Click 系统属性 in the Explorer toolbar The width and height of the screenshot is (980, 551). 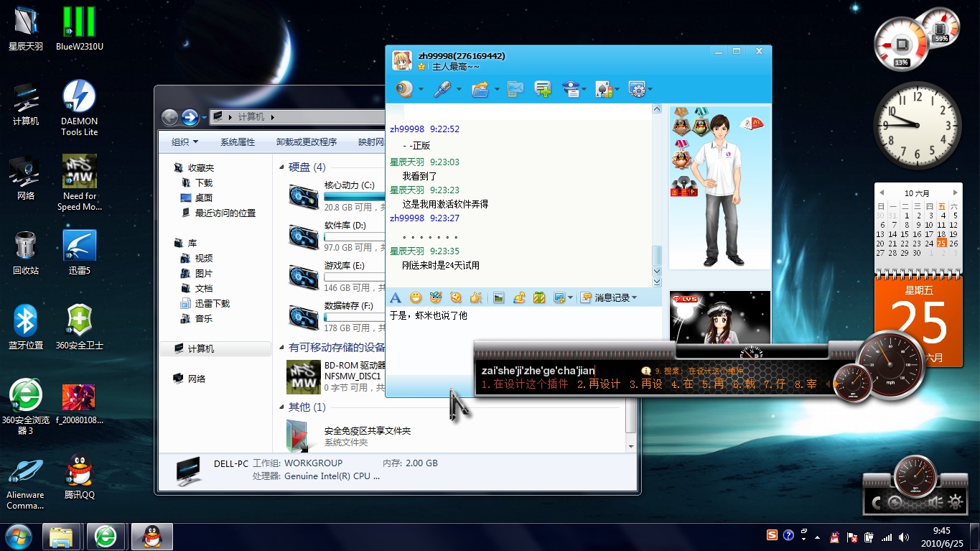click(238, 142)
